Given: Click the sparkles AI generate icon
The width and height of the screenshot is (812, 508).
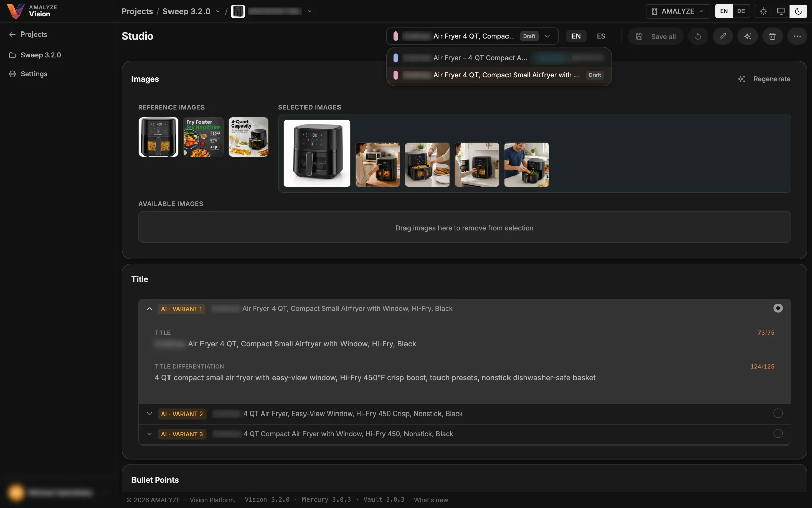Looking at the screenshot, I should pos(748,36).
